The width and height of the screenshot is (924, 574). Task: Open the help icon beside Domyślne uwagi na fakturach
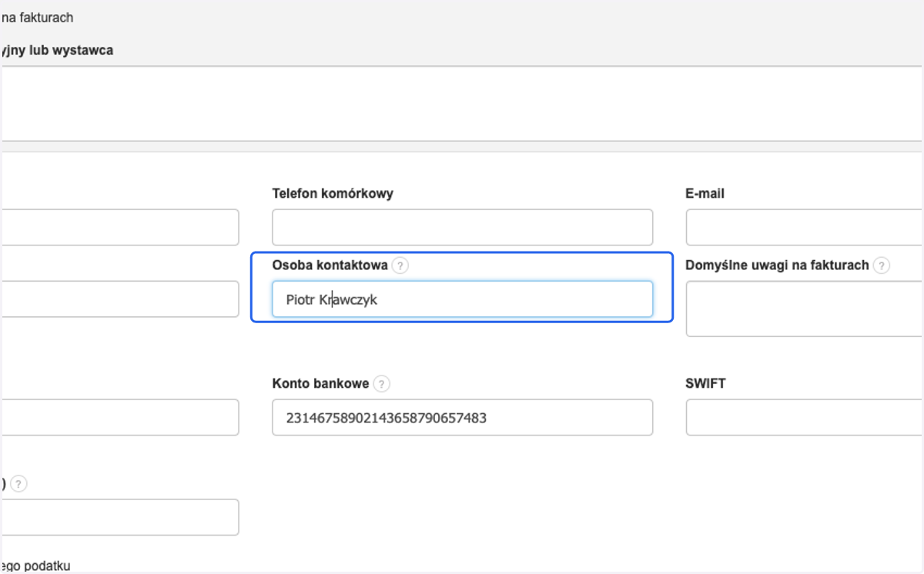(882, 265)
